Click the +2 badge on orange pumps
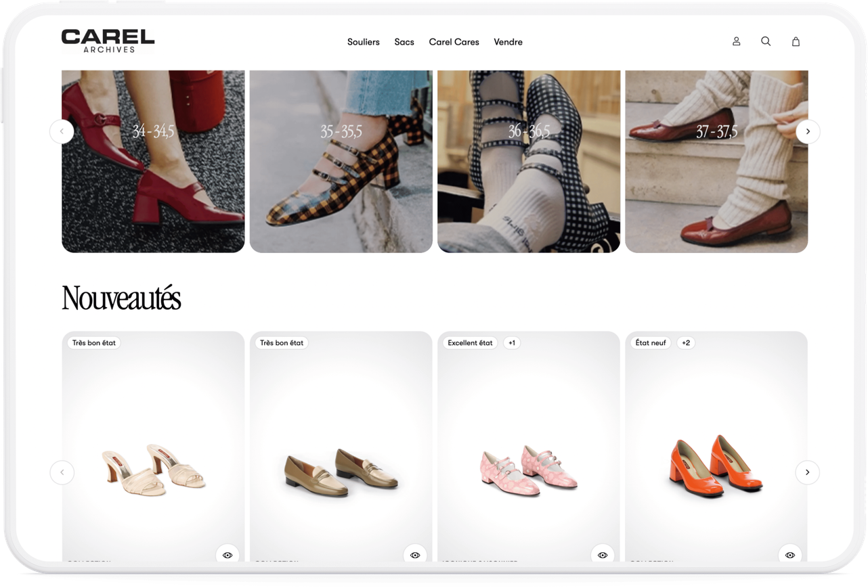868x588 pixels. 686,343
